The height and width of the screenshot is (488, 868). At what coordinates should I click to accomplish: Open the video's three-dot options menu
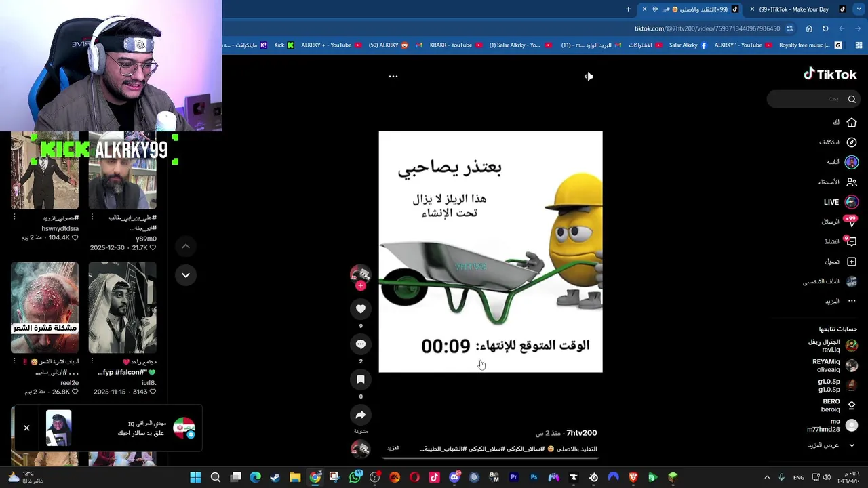coord(393,77)
